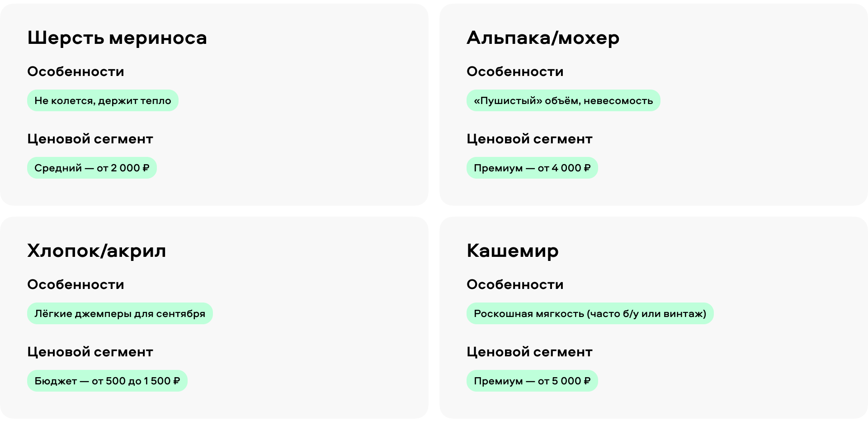The height and width of the screenshot is (421, 868).
Task: Select the "Бюджет — от 500 до 1 500 ₽" tag
Action: [107, 381]
